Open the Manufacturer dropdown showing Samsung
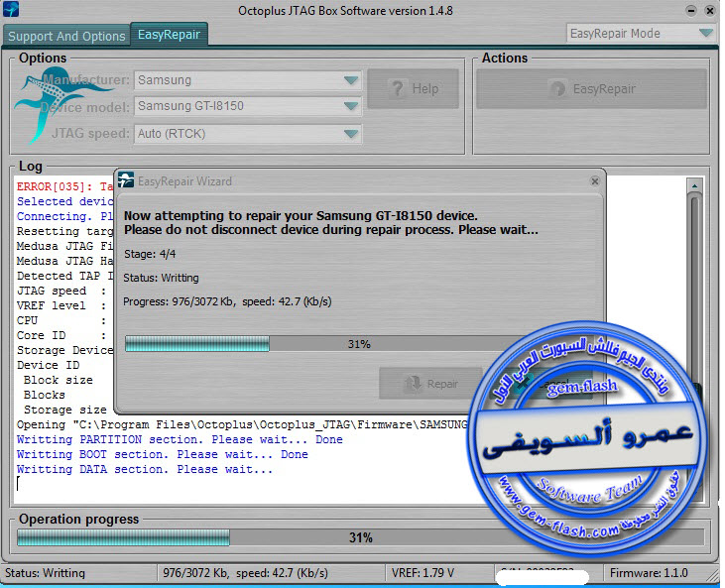Screen dimensions: 725x588 tap(248, 80)
